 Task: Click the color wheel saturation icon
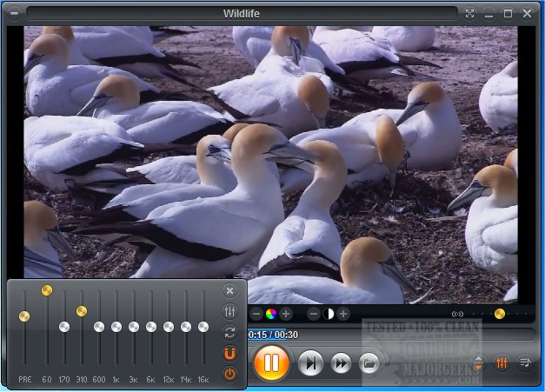point(271,314)
